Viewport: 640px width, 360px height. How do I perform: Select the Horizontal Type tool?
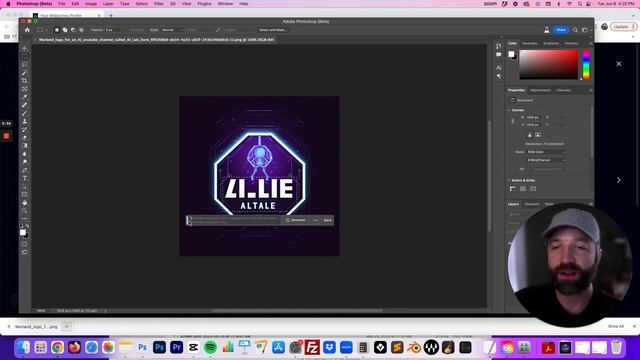24,178
